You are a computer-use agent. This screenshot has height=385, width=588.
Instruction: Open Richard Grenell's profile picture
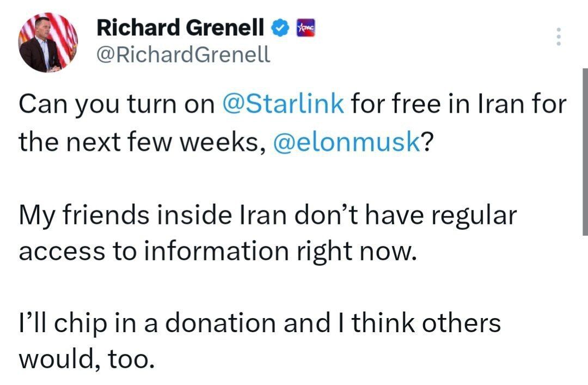(x=48, y=43)
